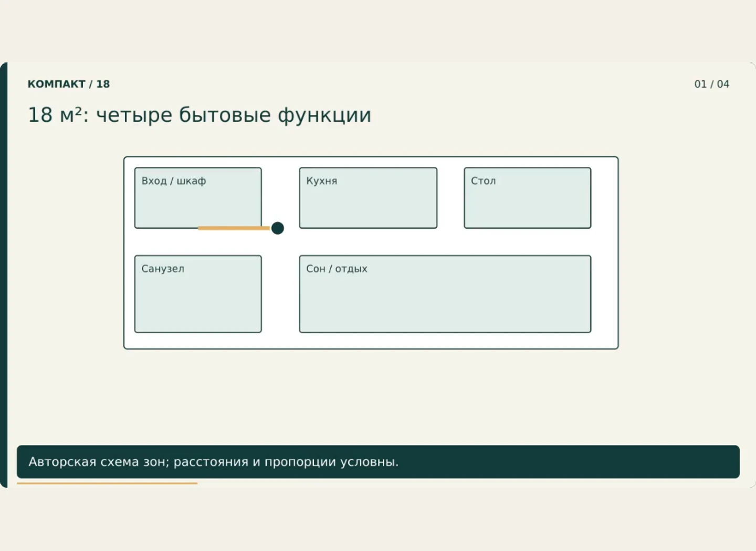Click the orange line by the entrance box
756x551 pixels.
coord(234,228)
